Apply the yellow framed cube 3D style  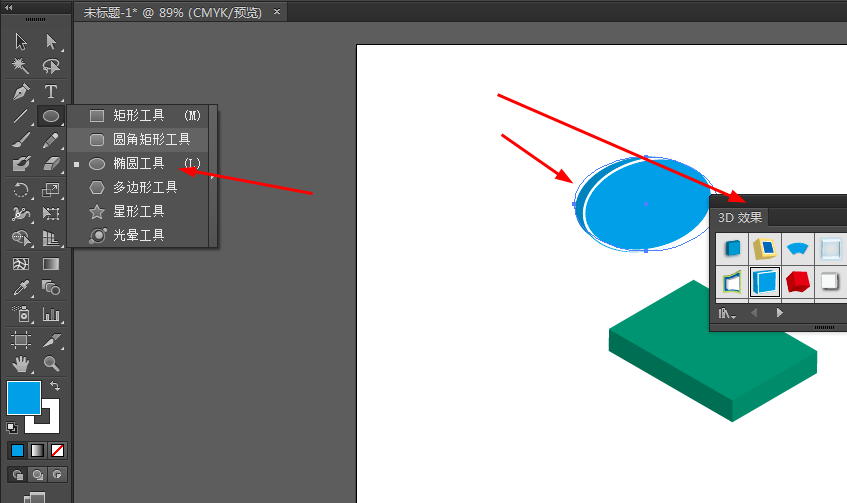tap(765, 249)
